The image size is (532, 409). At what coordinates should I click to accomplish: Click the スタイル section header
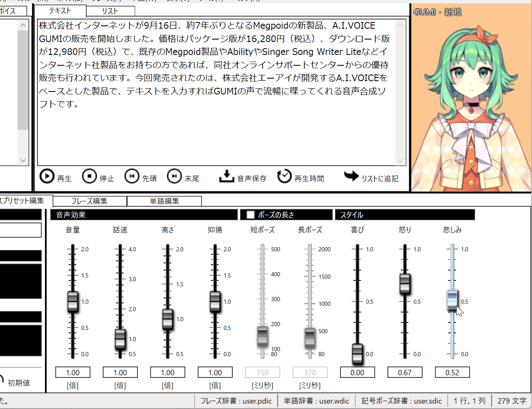coord(405,215)
